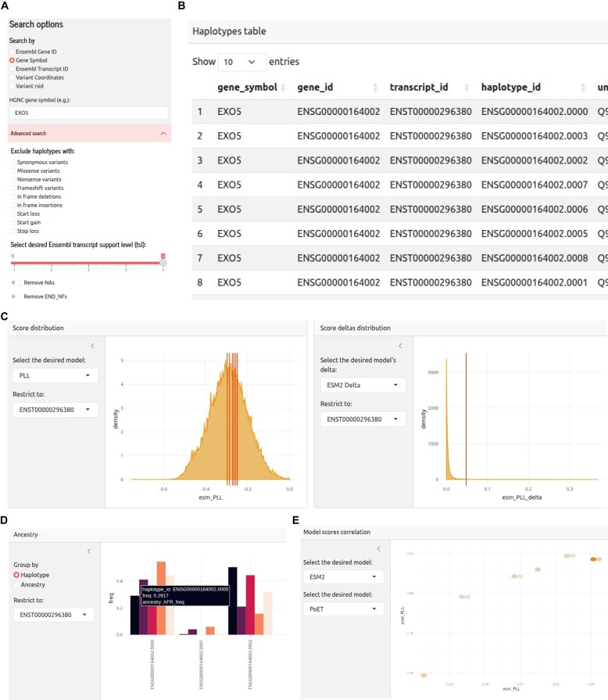Viewport: 608px width, 700px height.
Task: Collapse the Model scores correlation sidebar chevron
Action: [x=379, y=549]
